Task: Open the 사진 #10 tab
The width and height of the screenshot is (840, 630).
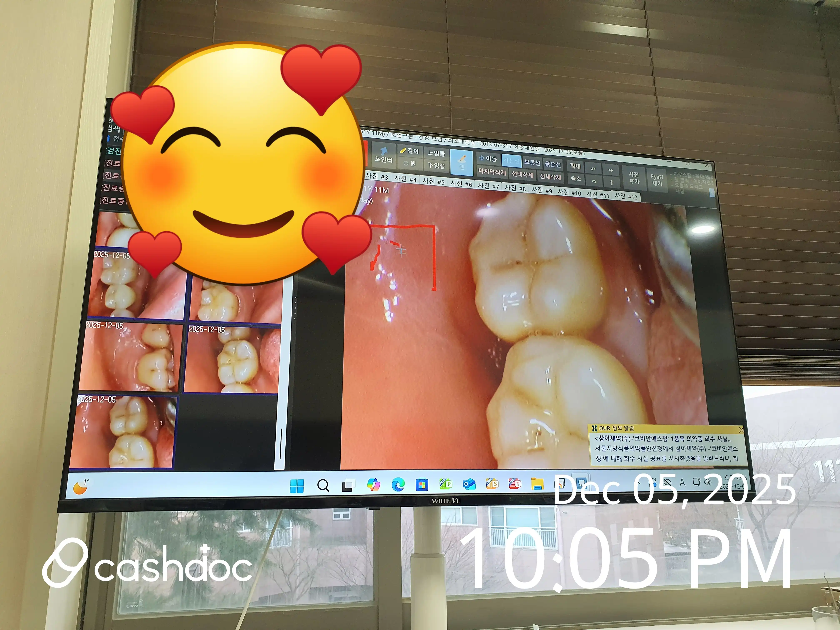Action: coord(570,192)
